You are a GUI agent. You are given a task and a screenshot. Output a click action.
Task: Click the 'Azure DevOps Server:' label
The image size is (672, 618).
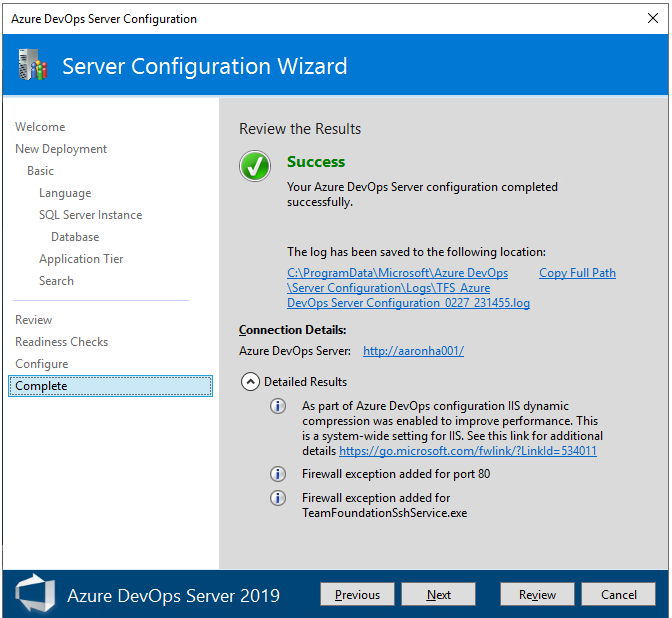294,351
